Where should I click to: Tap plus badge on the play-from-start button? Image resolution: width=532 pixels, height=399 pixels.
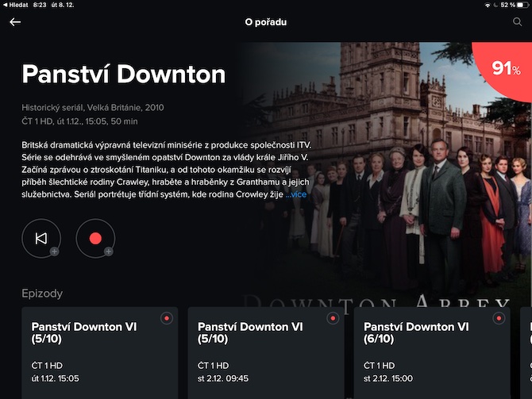coord(54,251)
